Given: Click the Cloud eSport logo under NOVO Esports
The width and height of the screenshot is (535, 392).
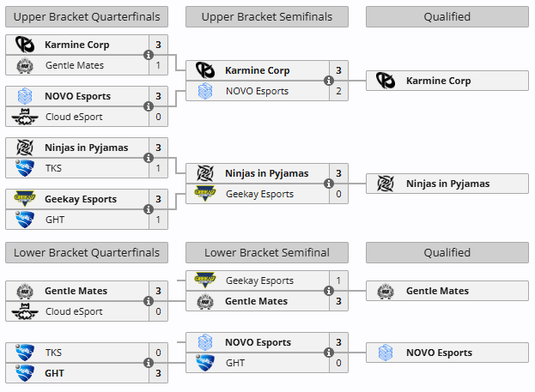Looking at the screenshot, I should (x=25, y=117).
